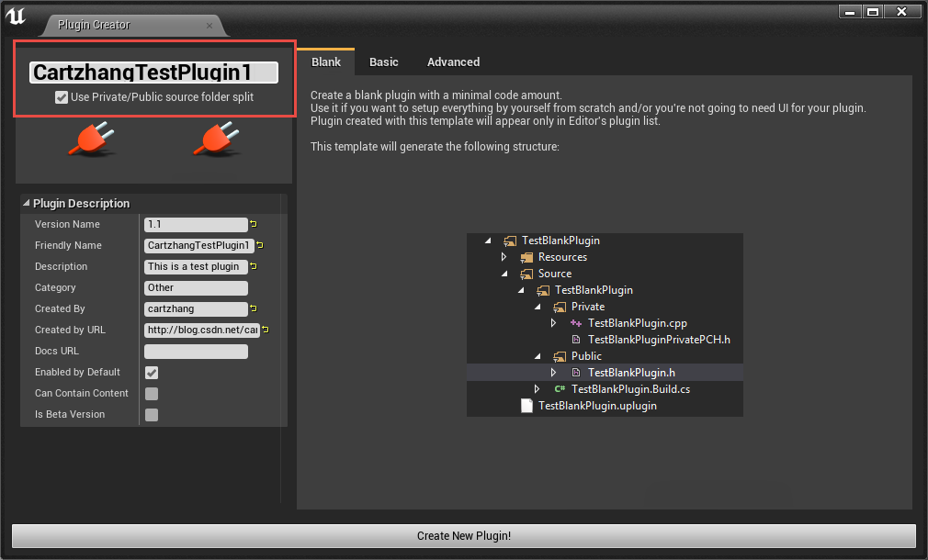Screen dimensions: 928x560
Task: Minimize the Plugin Creator window
Action: tap(850, 12)
